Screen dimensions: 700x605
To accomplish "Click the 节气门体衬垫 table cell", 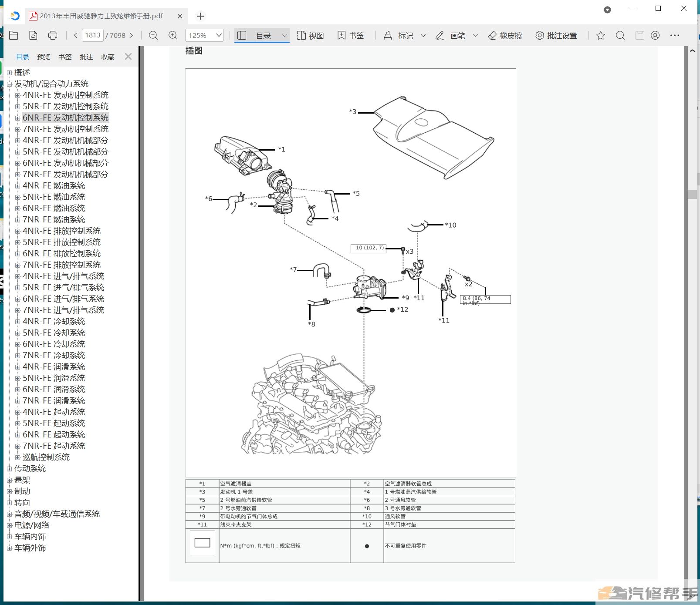I will pos(449,524).
